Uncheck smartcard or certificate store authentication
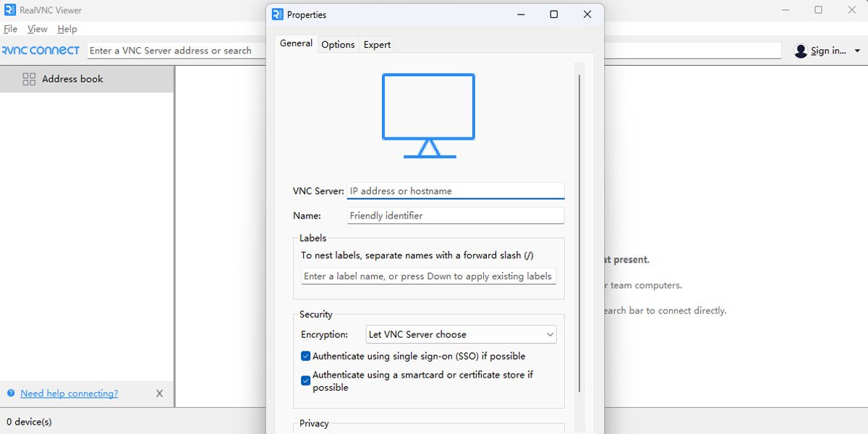 coord(306,380)
